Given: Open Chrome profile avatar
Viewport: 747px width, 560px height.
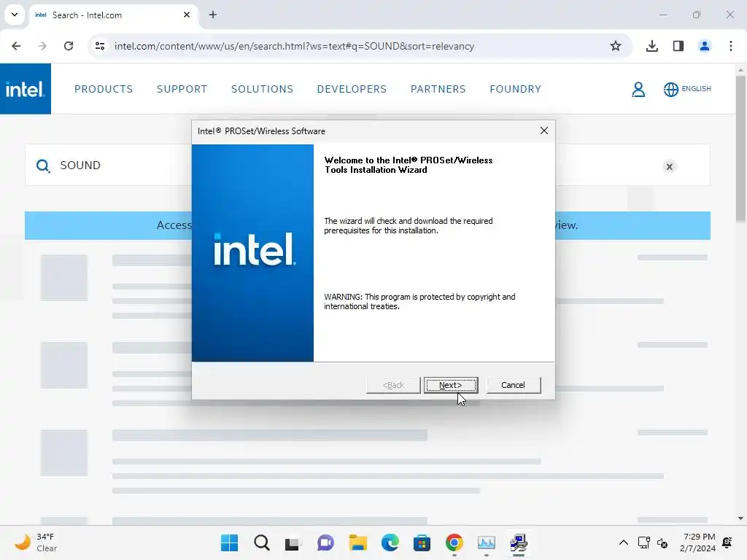Looking at the screenshot, I should coord(705,46).
